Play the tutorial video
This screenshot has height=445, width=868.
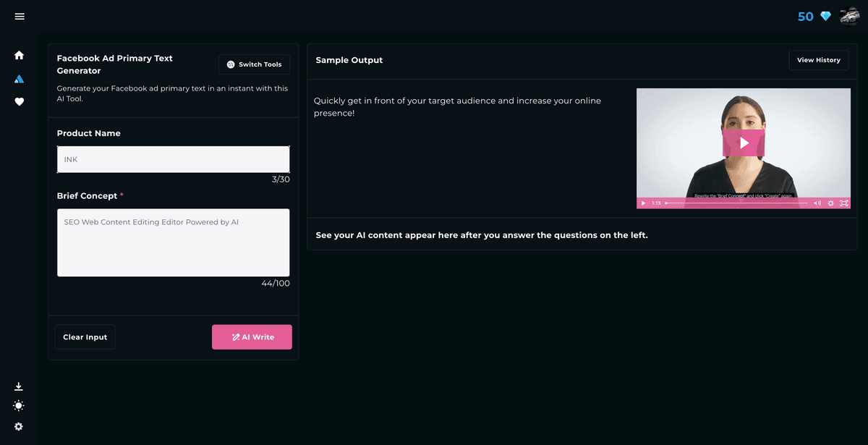744,143
